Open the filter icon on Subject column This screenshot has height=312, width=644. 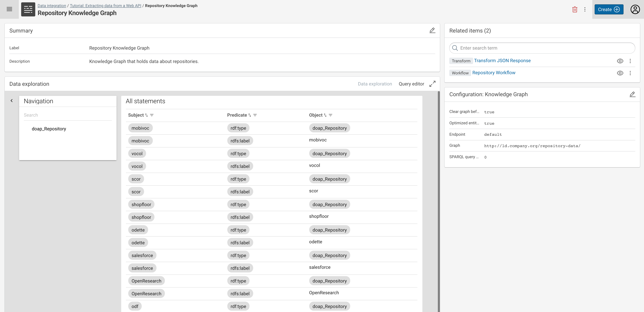152,115
